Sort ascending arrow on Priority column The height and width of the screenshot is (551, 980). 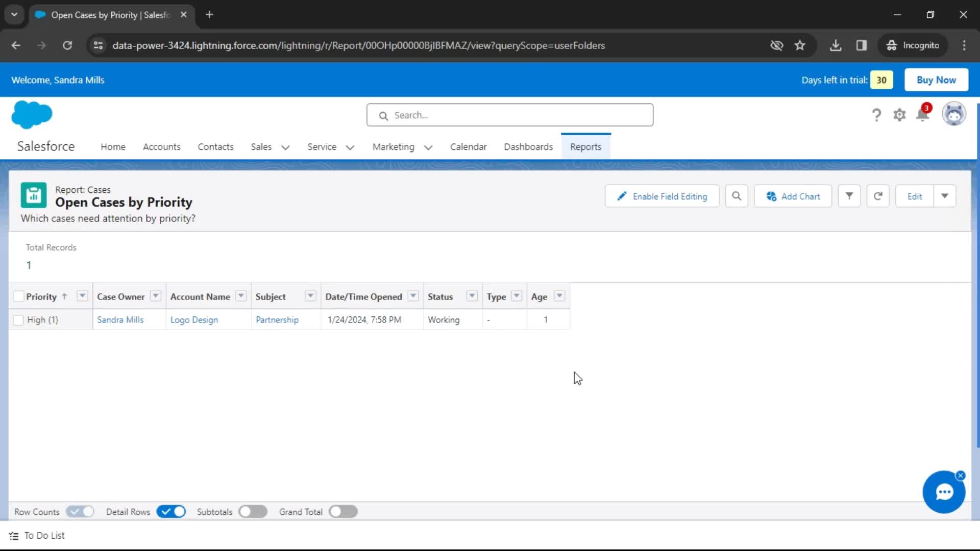pos(64,296)
